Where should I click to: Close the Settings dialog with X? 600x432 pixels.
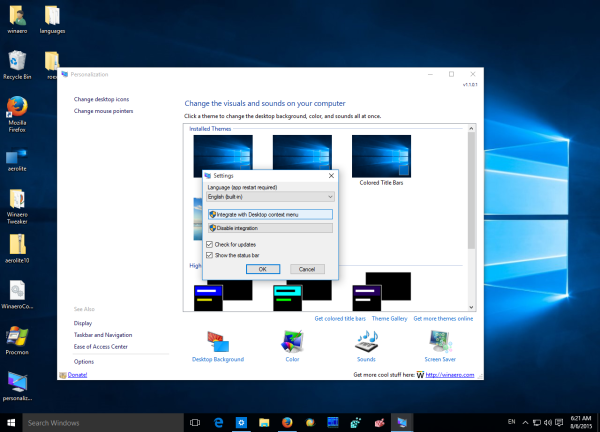click(331, 176)
